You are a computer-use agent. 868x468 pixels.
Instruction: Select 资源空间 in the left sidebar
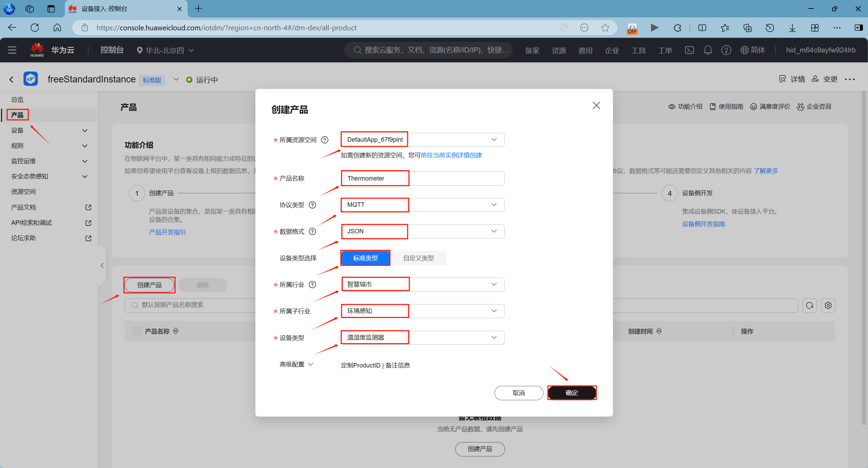(23, 192)
